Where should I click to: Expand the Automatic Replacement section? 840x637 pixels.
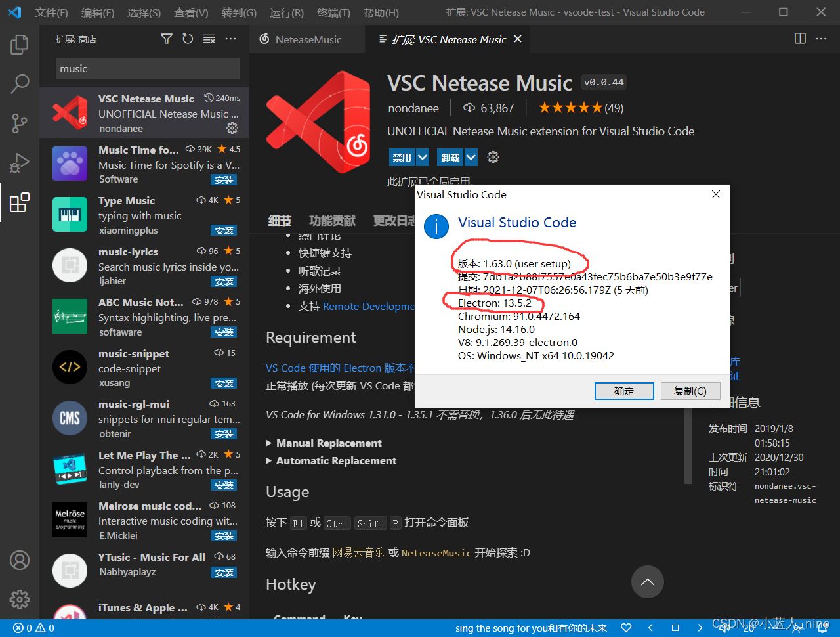pyautogui.click(x=331, y=460)
